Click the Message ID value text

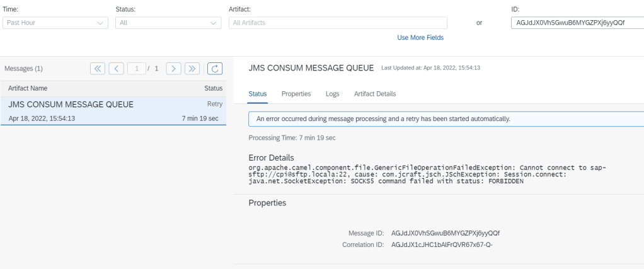click(446, 233)
